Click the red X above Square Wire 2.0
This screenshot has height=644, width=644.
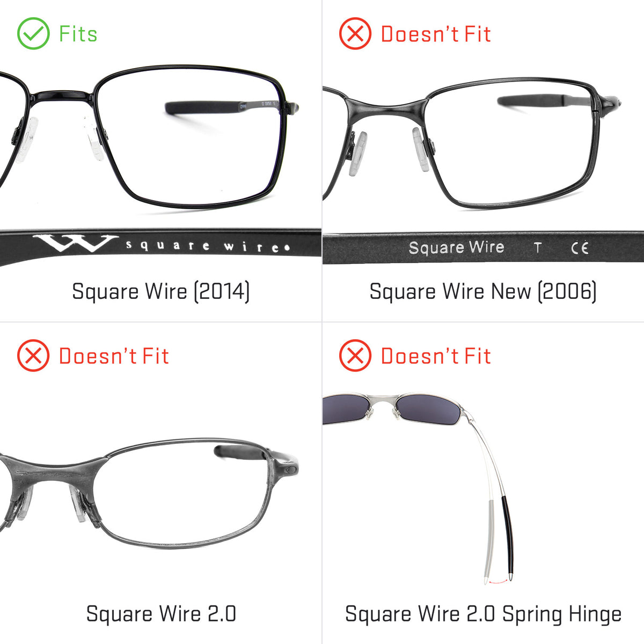click(33, 355)
